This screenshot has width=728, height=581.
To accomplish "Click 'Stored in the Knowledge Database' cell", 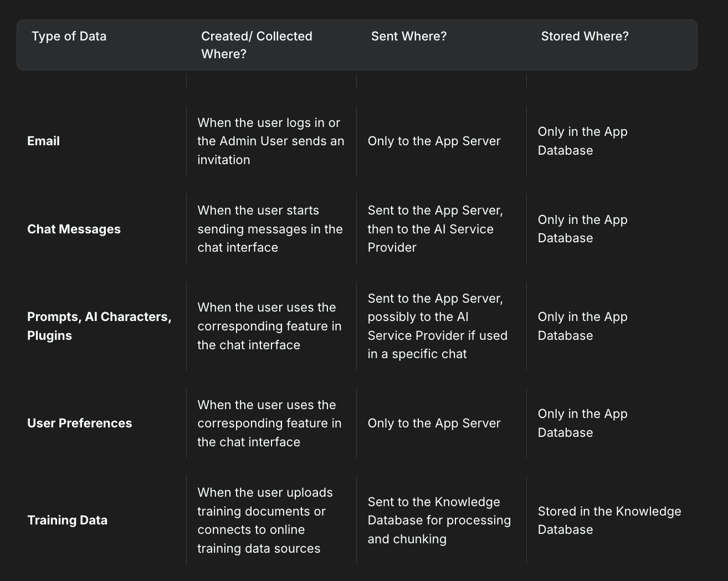I will pyautogui.click(x=609, y=520).
